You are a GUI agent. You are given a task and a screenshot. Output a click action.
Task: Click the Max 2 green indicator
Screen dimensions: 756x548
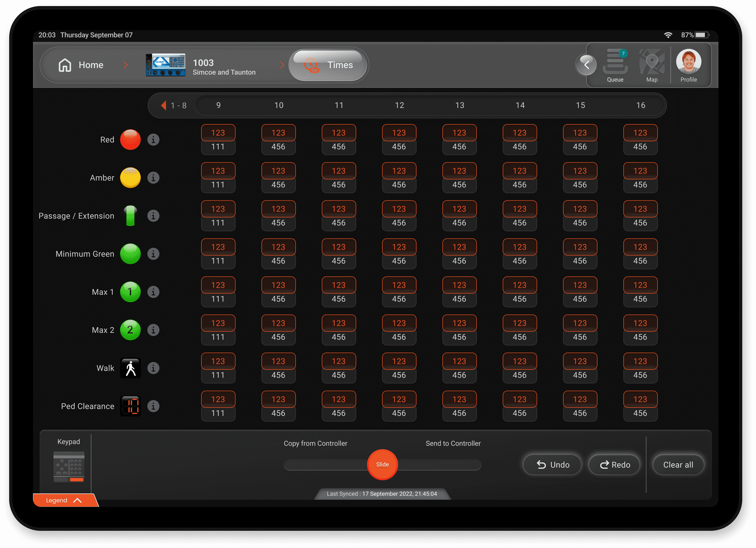(x=130, y=330)
